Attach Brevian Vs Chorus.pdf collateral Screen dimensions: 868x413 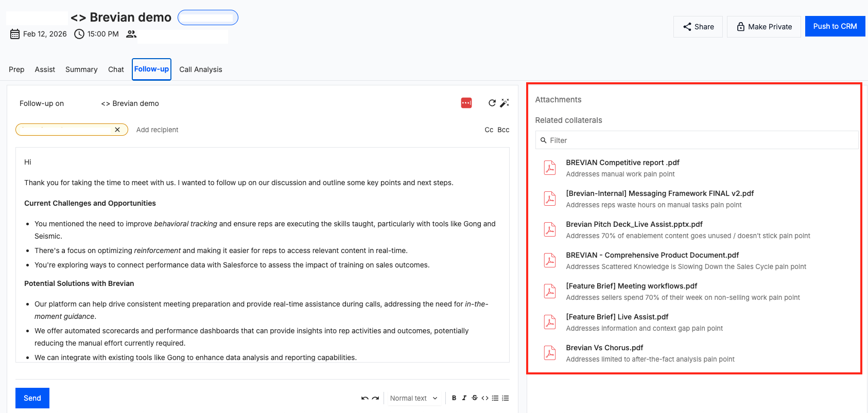[x=604, y=348]
